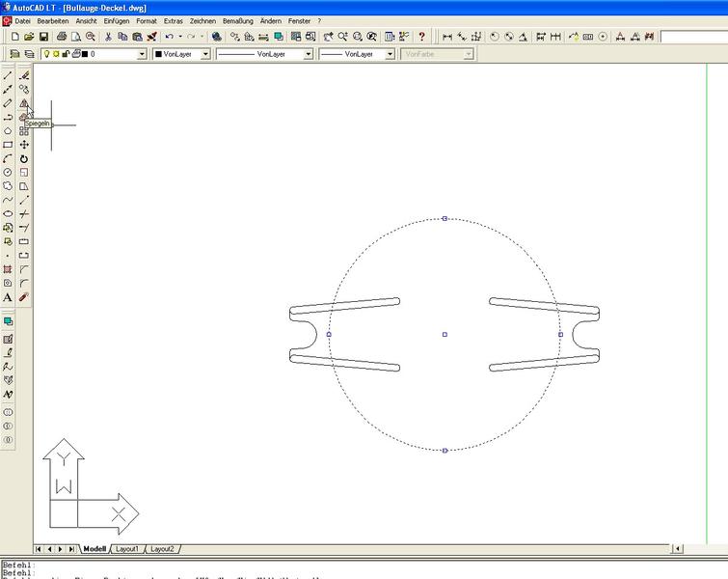
Task: Select the Scale tool
Action: point(24,173)
